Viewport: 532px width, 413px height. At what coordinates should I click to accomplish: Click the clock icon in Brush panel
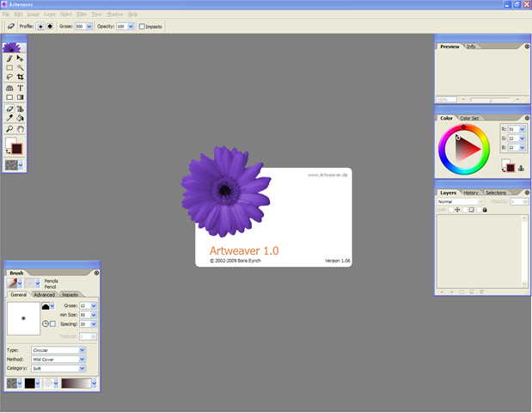(46, 324)
